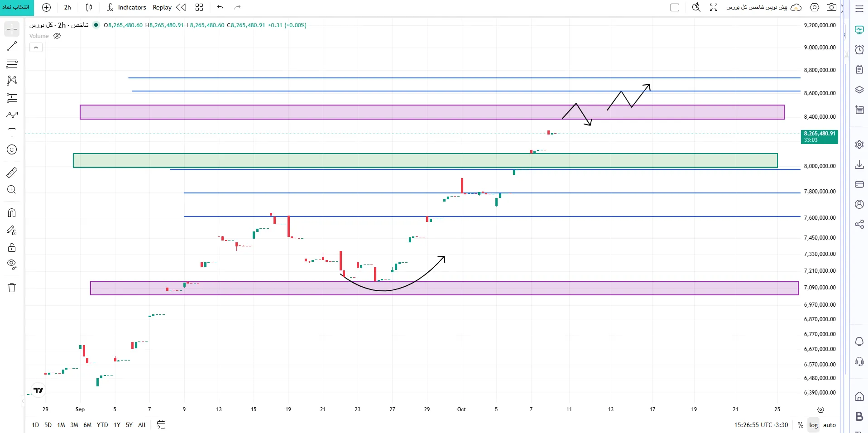Select the All time range
The image size is (868, 433).
point(142,425)
